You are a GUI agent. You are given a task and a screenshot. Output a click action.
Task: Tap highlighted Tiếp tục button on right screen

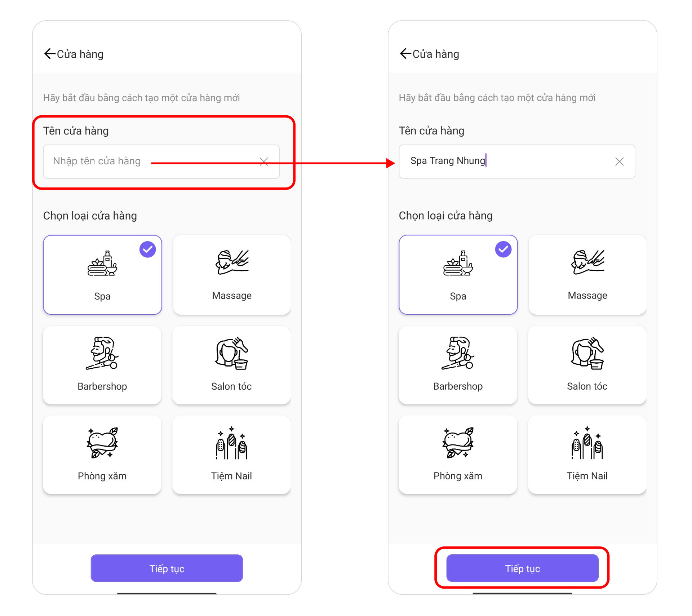click(523, 568)
